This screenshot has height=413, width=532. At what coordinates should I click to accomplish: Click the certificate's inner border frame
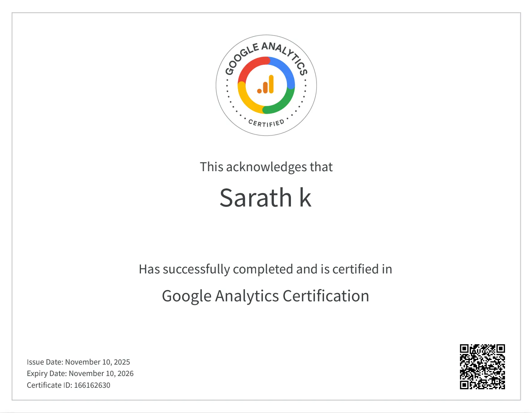(266, 12)
